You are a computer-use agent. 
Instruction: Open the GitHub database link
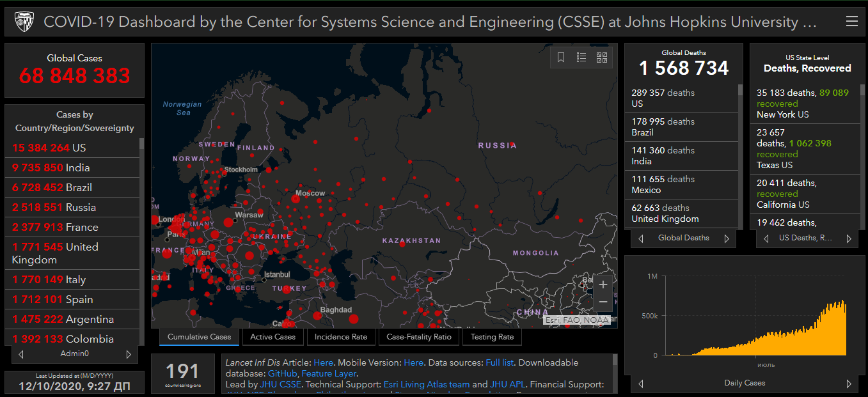(x=282, y=373)
